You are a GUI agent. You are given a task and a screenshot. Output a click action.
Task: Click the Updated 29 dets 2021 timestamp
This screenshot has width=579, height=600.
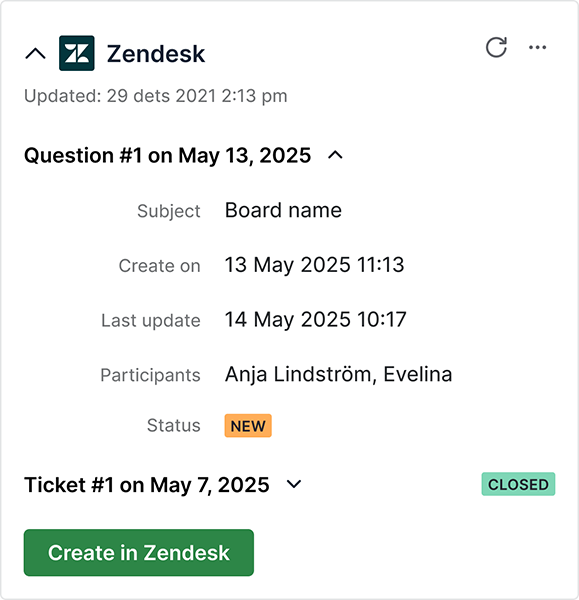coord(155,96)
